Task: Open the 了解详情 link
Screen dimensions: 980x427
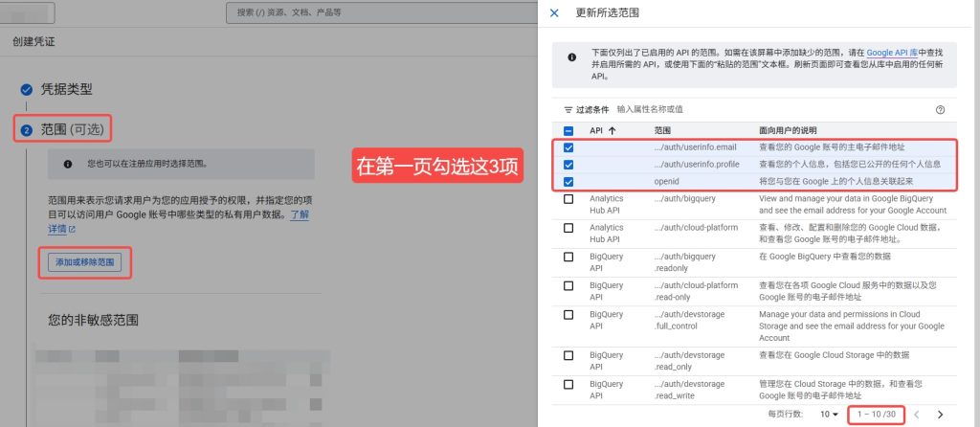Action: (299, 214)
